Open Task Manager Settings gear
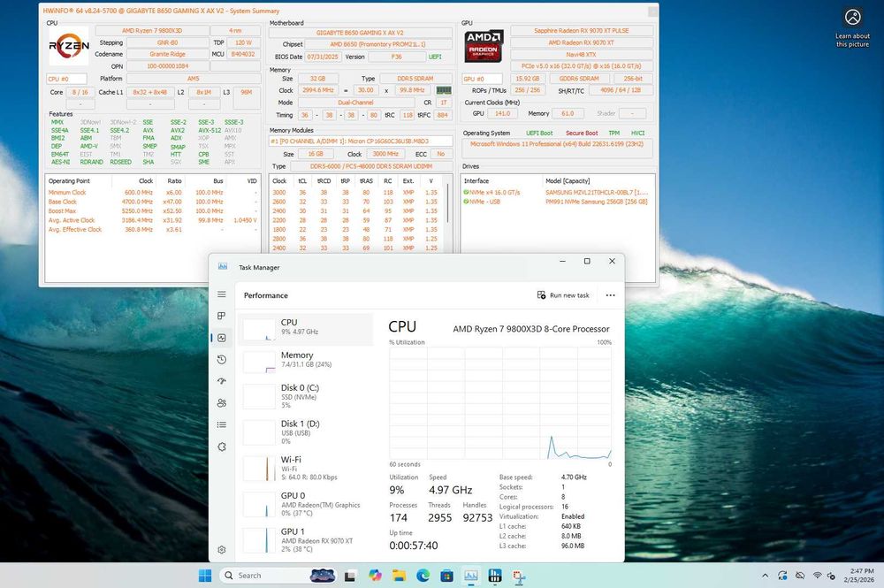 pos(222,550)
